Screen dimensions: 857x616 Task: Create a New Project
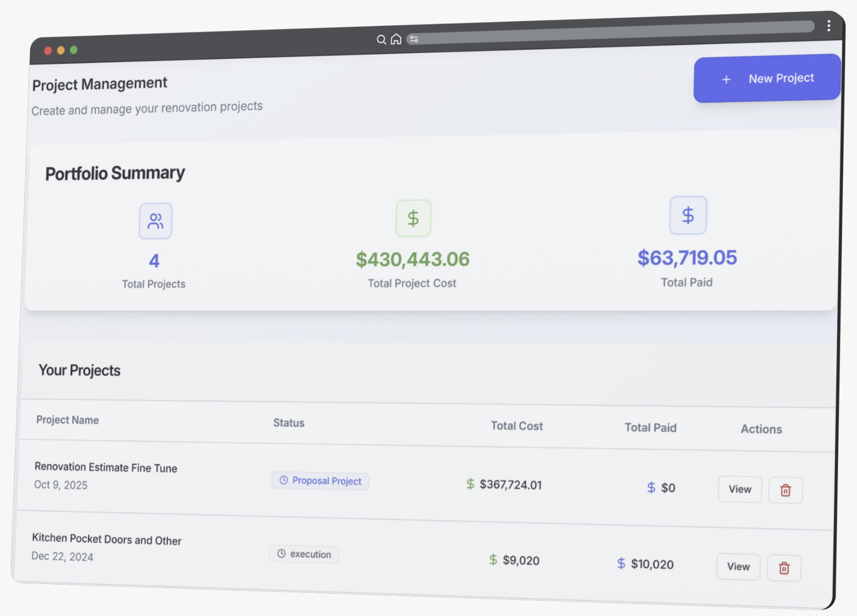point(767,78)
